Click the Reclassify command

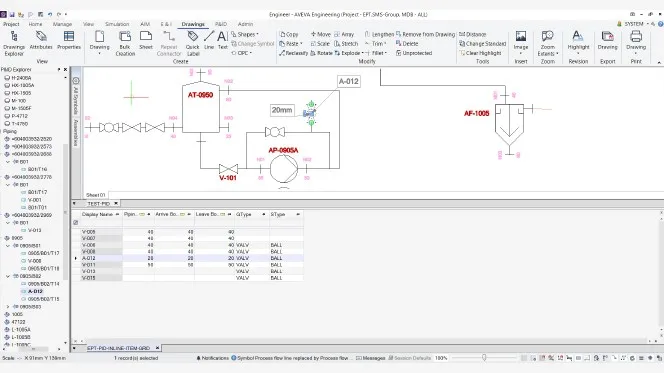(293, 53)
